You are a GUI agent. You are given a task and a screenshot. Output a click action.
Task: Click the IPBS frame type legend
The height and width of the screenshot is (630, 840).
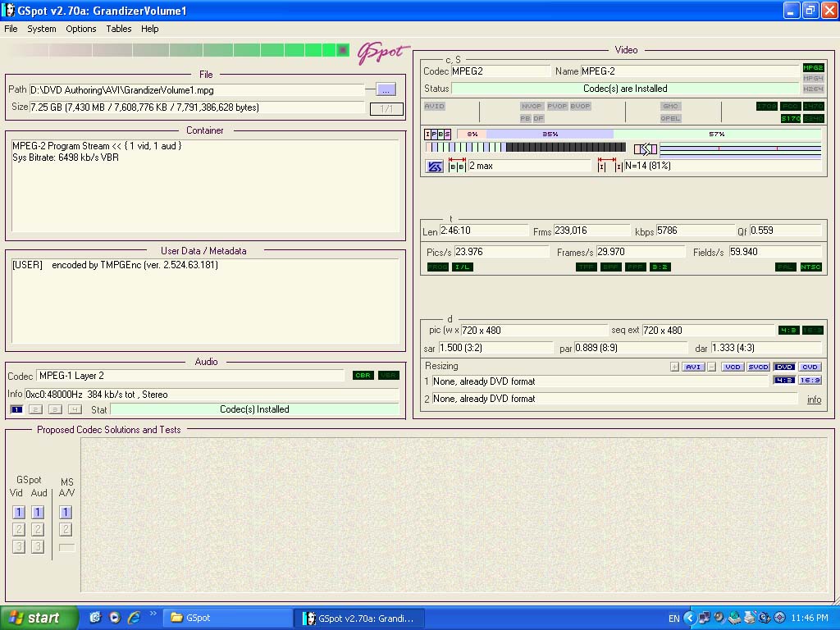(x=438, y=134)
